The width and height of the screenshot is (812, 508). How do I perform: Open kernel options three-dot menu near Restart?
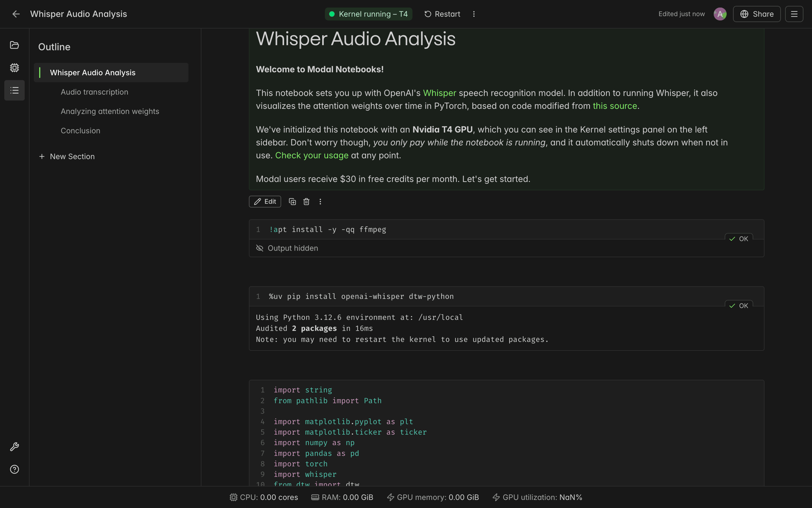pos(474,14)
